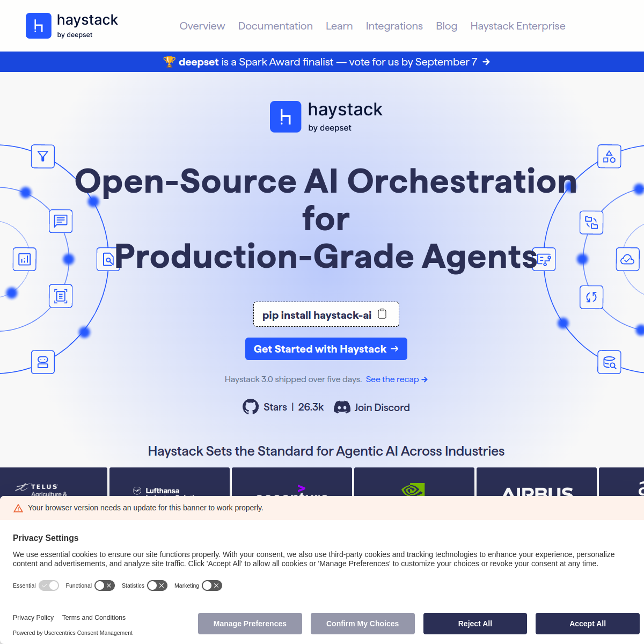The height and width of the screenshot is (644, 644).
Task: Click the chat message icon on left orbit
Action: click(x=61, y=221)
